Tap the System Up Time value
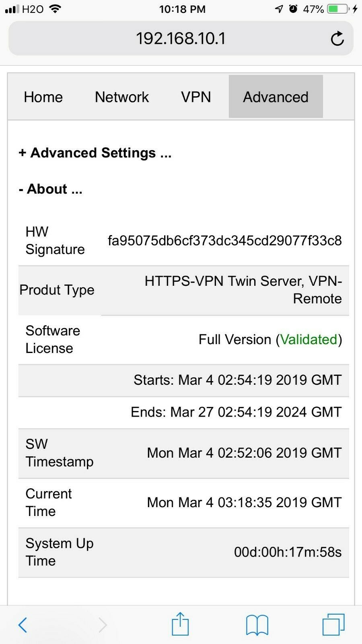 288,552
